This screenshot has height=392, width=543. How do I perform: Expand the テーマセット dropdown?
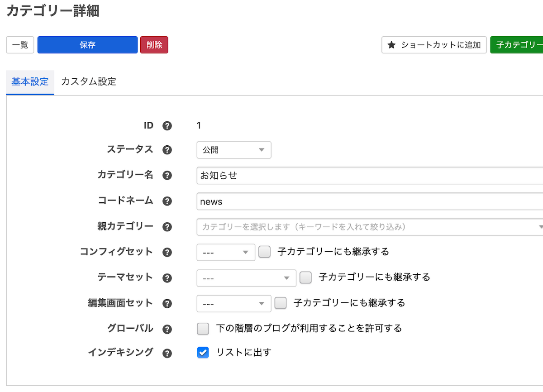click(246, 278)
